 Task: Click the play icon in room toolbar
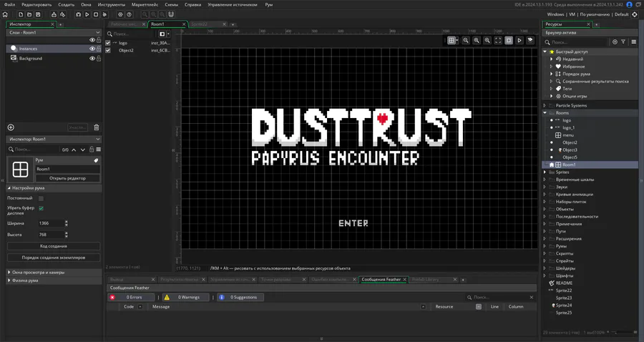coord(519,40)
